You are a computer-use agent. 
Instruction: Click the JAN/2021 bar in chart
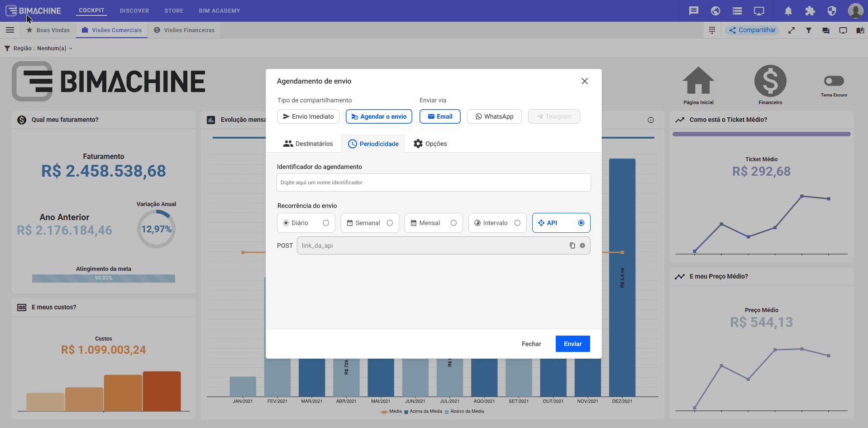click(x=243, y=386)
